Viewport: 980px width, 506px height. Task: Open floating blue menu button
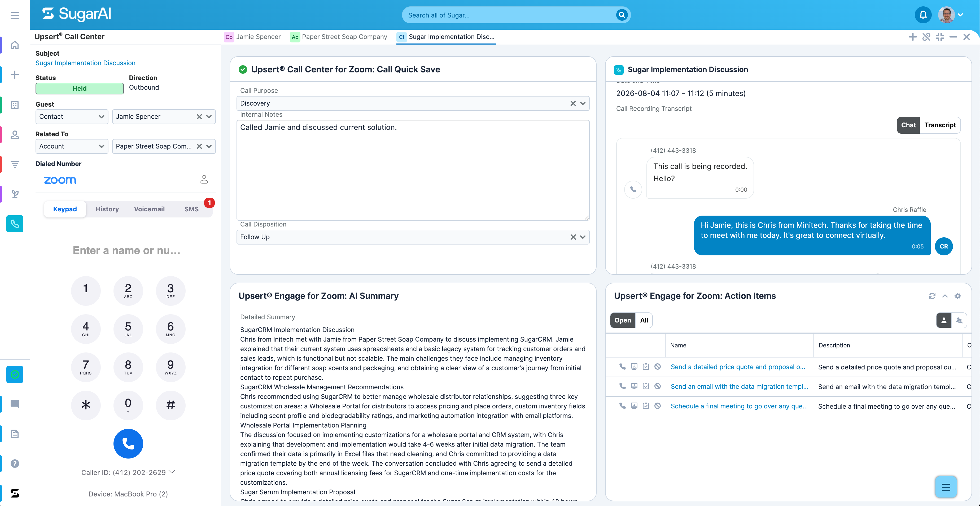coord(946,487)
